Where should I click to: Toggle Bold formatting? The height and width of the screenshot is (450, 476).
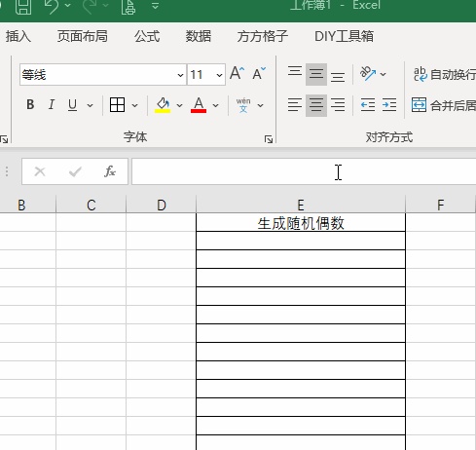[30, 105]
